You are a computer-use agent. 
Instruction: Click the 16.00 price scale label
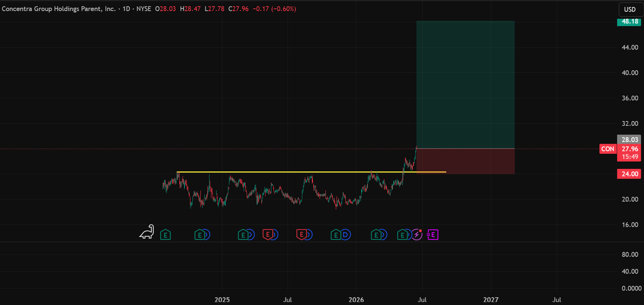pyautogui.click(x=630, y=225)
